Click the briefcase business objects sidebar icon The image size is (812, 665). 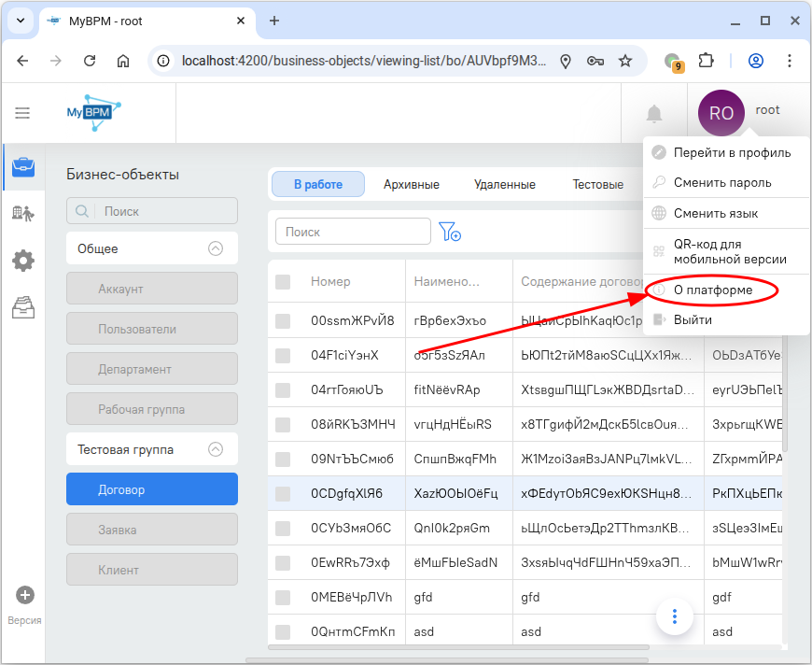pos(23,167)
